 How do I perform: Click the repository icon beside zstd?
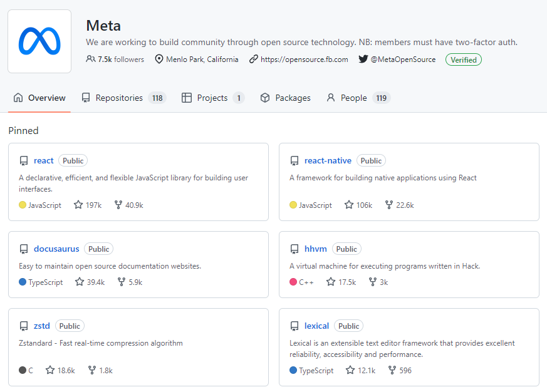pos(24,326)
